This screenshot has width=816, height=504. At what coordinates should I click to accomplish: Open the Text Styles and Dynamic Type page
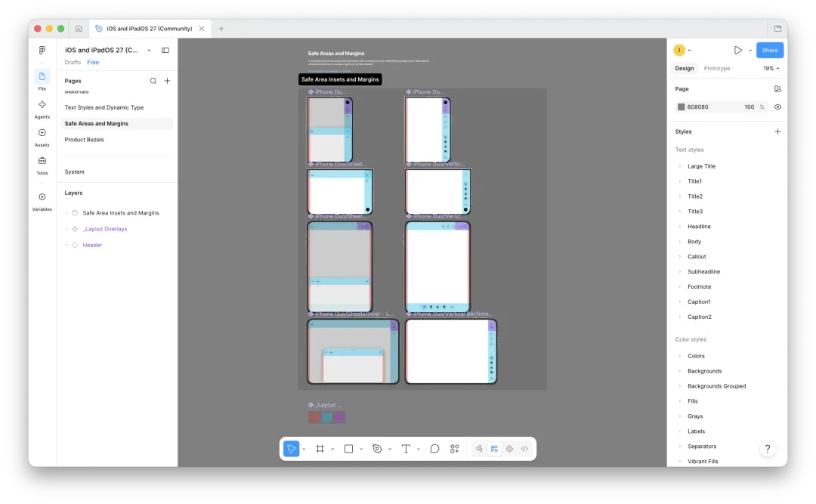tap(104, 107)
